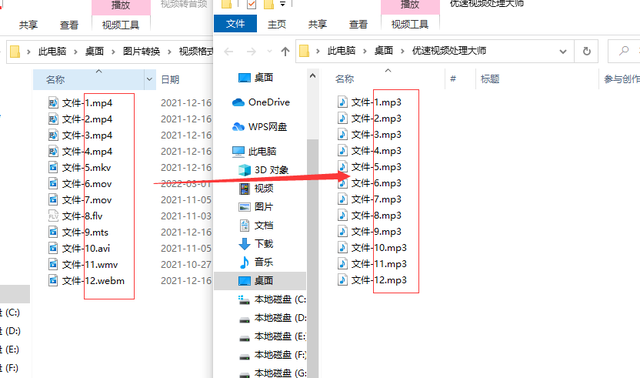Screen dimensions: 640x378
Task: Sort by 日期 column in left window
Action: [170, 79]
